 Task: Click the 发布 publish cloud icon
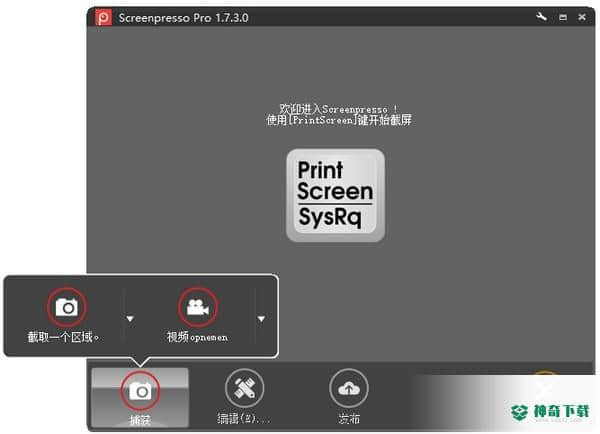(x=349, y=389)
